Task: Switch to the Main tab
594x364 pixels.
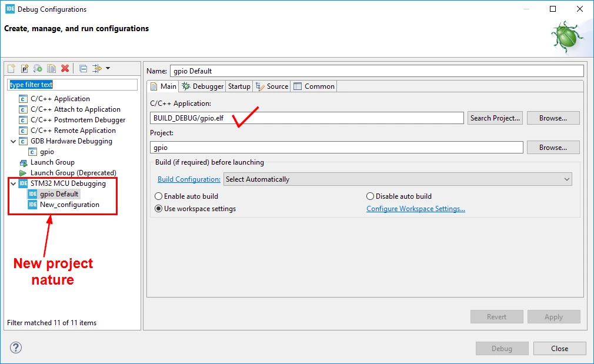Action: (163, 86)
